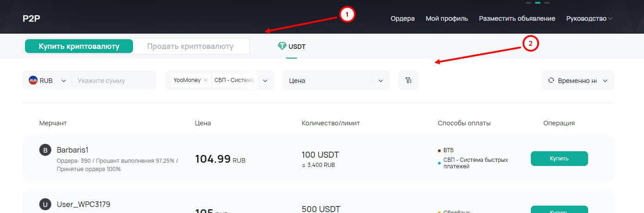This screenshot has height=213, width=644.
Task: Click the RUB flag currency icon
Action: click(33, 80)
